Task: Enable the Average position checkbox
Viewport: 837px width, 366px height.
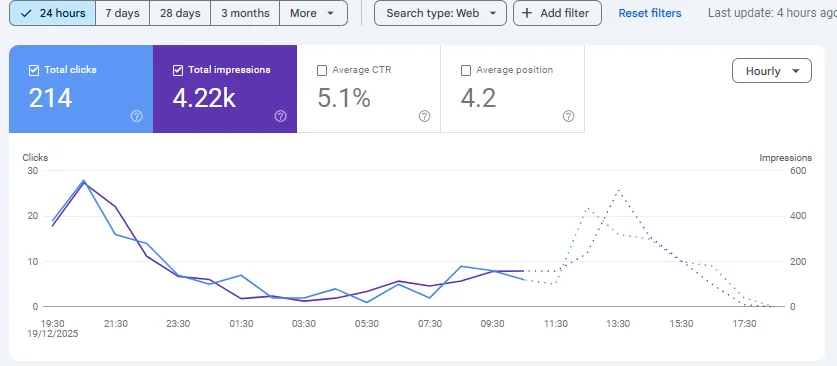Action: coord(465,70)
